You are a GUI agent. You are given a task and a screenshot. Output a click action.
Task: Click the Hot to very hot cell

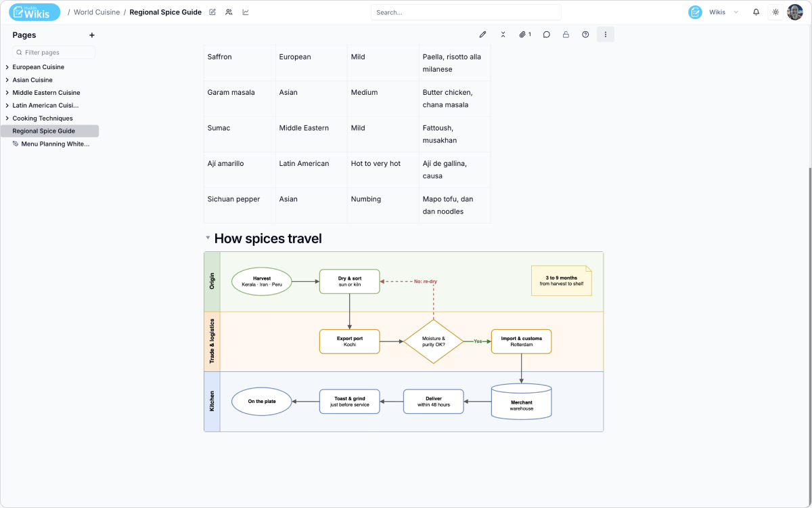pos(383,170)
